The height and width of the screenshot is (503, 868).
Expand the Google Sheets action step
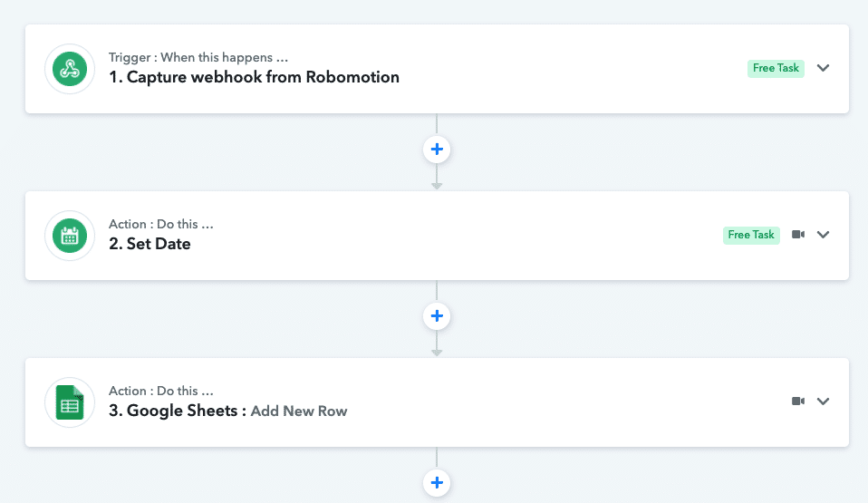823,401
